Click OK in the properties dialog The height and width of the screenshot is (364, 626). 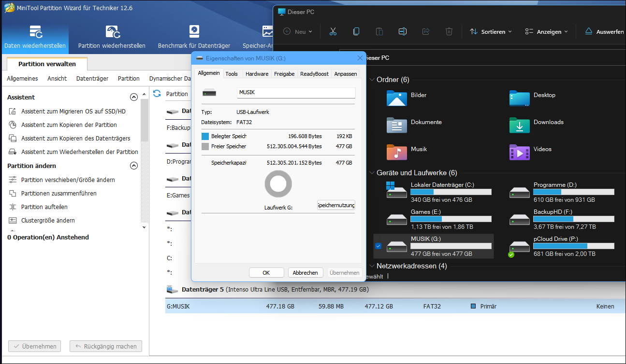(266, 273)
